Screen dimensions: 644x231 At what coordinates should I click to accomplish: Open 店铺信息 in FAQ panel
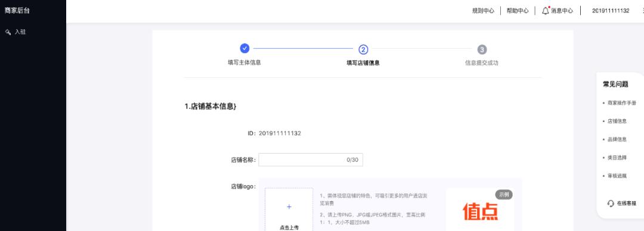click(617, 121)
